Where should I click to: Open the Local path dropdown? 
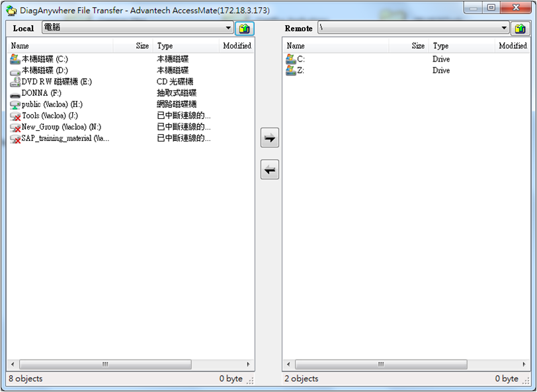(x=228, y=28)
